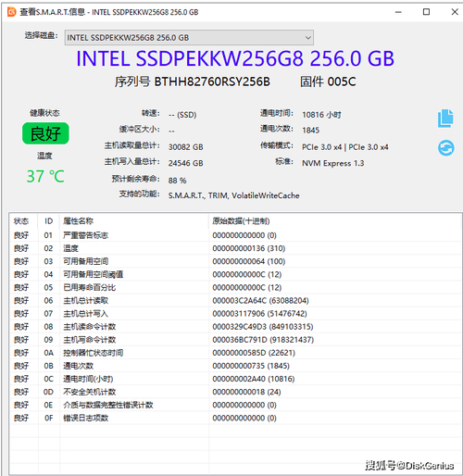The height and width of the screenshot is (476, 463).
Task: Minimize the S.M.A.R.T. info window
Action: pyautogui.click(x=398, y=12)
